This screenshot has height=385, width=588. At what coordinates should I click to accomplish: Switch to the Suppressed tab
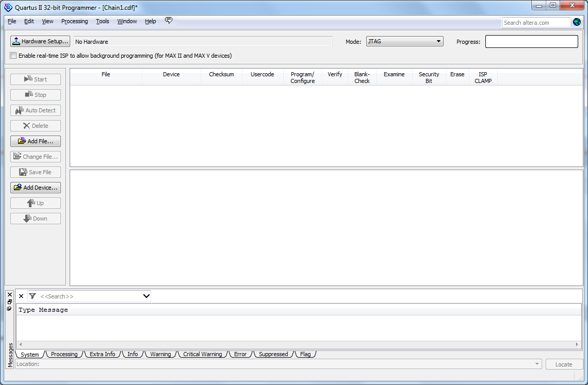pos(273,354)
